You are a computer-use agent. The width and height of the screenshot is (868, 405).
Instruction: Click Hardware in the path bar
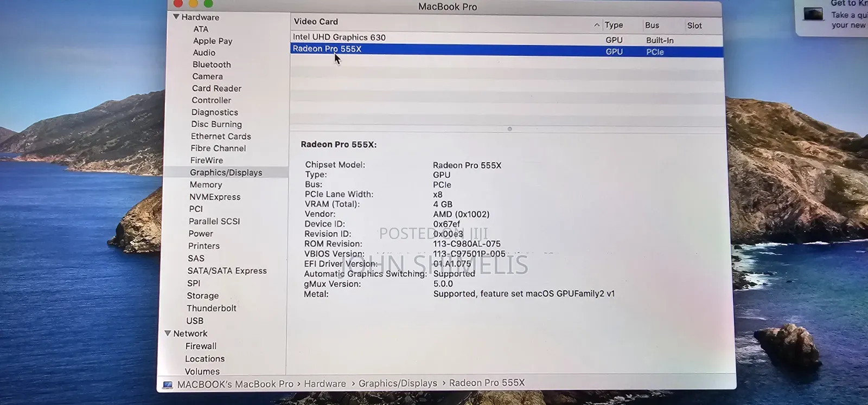coord(324,384)
